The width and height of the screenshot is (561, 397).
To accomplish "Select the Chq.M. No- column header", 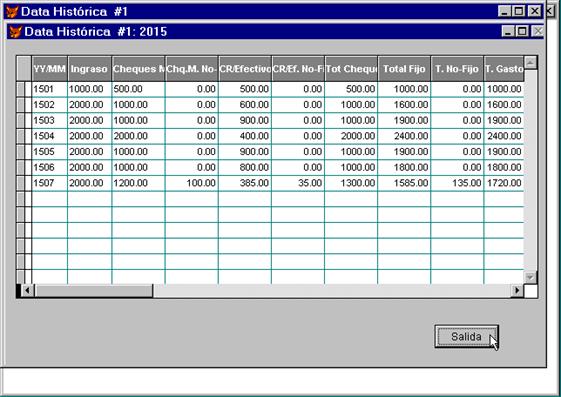I will (191, 69).
